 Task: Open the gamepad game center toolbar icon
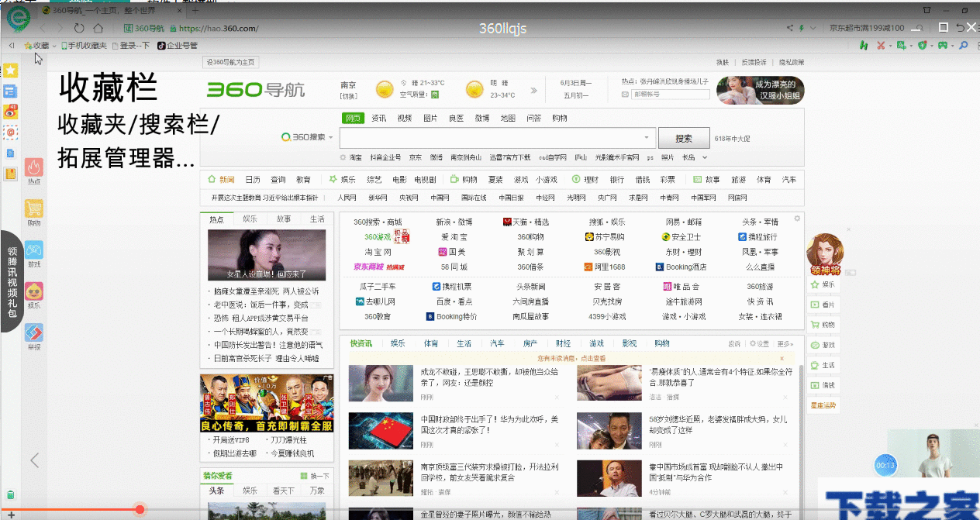tap(944, 46)
